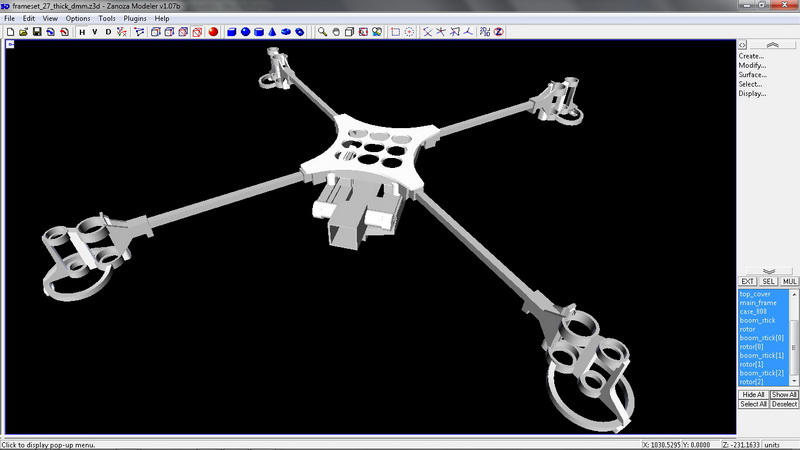Toggle the SEL selection mode button
Screen dimensions: 800x450
(x=768, y=282)
